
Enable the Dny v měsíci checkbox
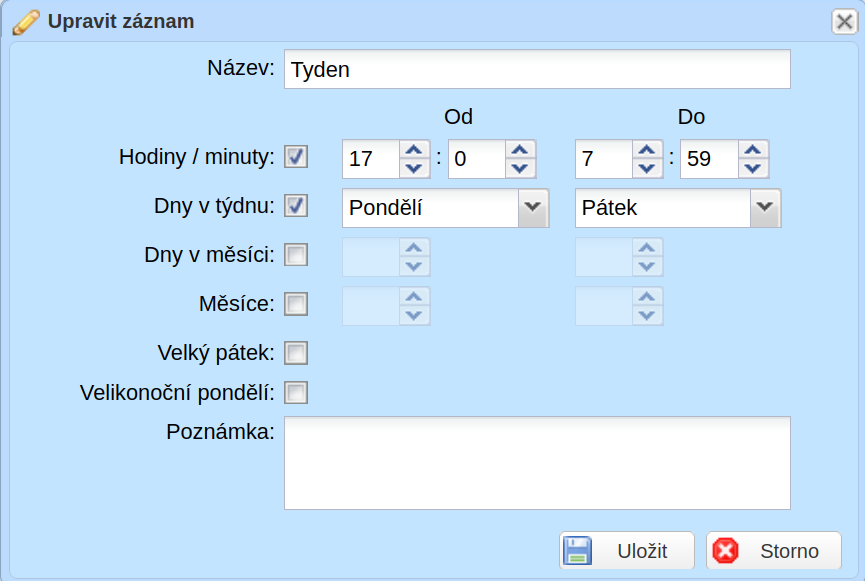tap(296, 255)
